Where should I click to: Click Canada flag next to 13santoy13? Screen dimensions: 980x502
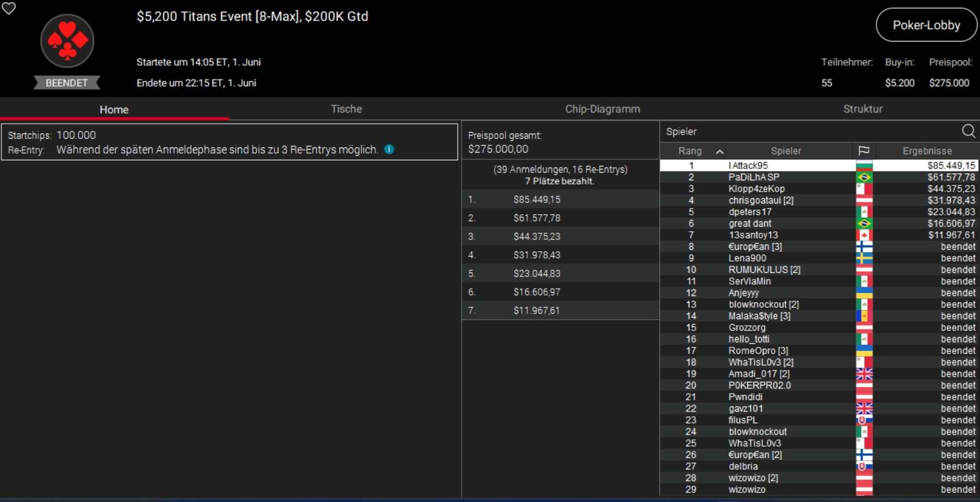[864, 235]
